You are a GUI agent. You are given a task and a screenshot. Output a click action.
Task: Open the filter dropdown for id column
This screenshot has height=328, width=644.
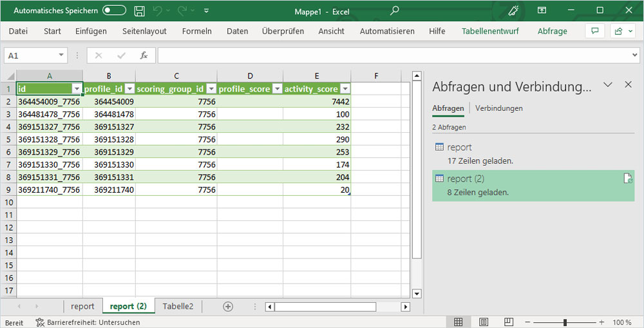click(x=77, y=89)
